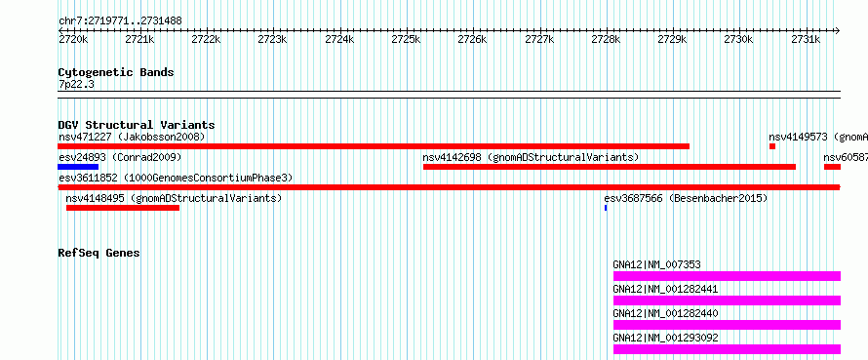Click the 7p22.3 cytogenetic band line

click(x=449, y=95)
